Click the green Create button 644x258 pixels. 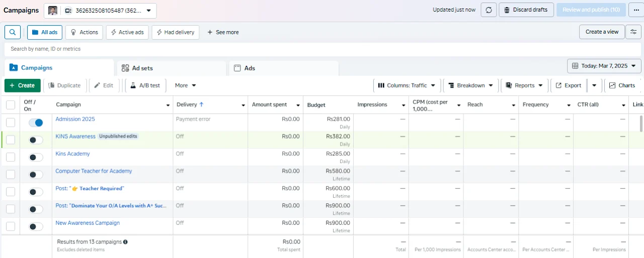click(23, 85)
